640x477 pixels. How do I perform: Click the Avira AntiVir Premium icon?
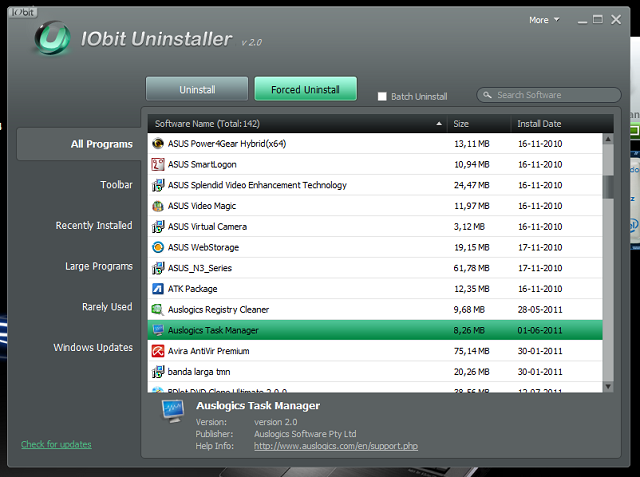(158, 351)
